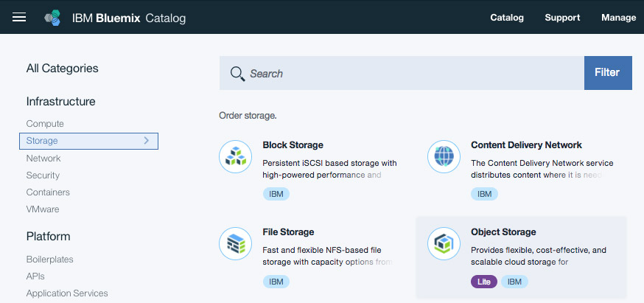Screen dimensions: 644x303
Task: Click the Content Delivery Network globe icon
Action: 444,156
